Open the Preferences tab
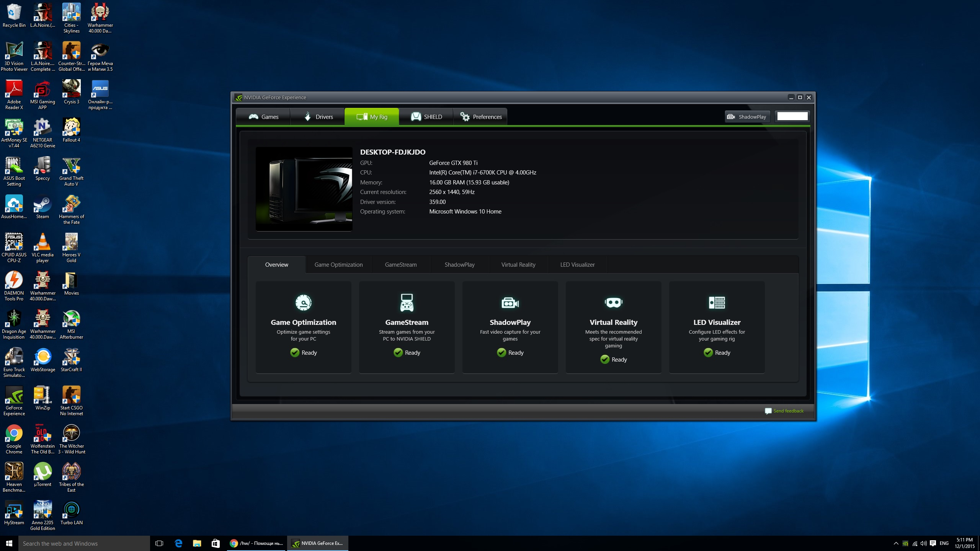980x551 pixels. click(480, 117)
